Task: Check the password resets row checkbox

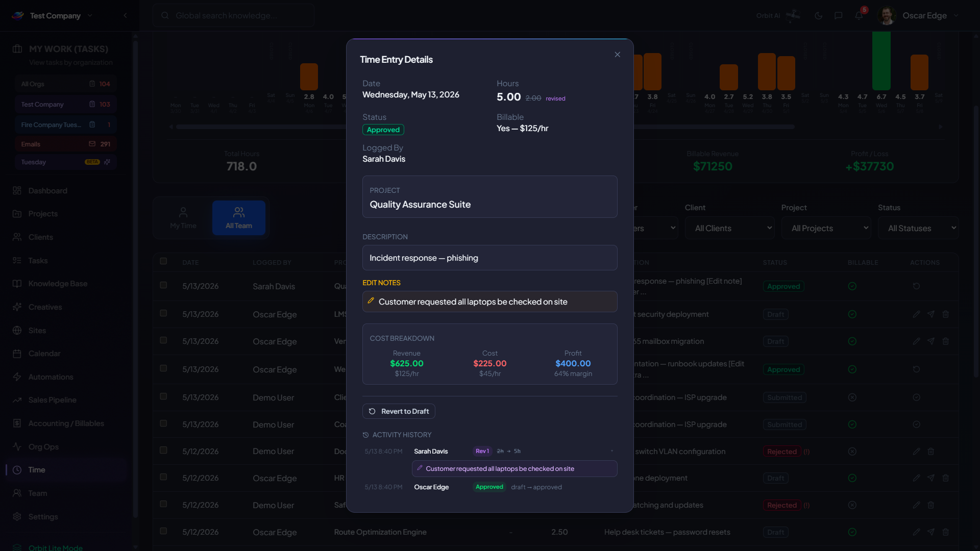Action: pyautogui.click(x=163, y=531)
